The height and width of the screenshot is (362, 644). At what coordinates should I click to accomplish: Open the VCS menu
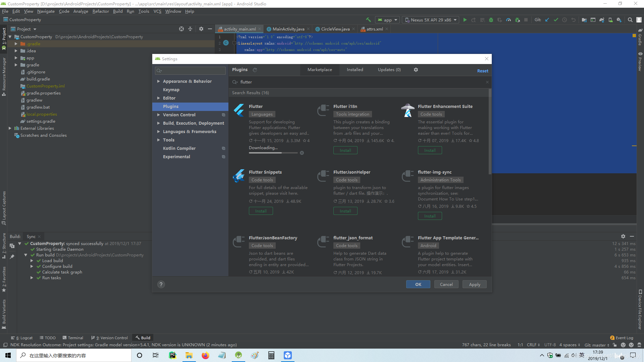[x=157, y=11]
